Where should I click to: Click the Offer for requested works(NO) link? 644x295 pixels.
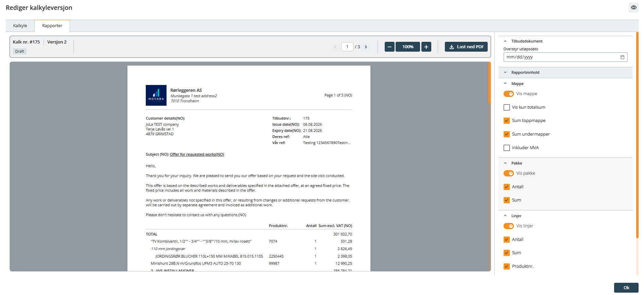(197, 154)
